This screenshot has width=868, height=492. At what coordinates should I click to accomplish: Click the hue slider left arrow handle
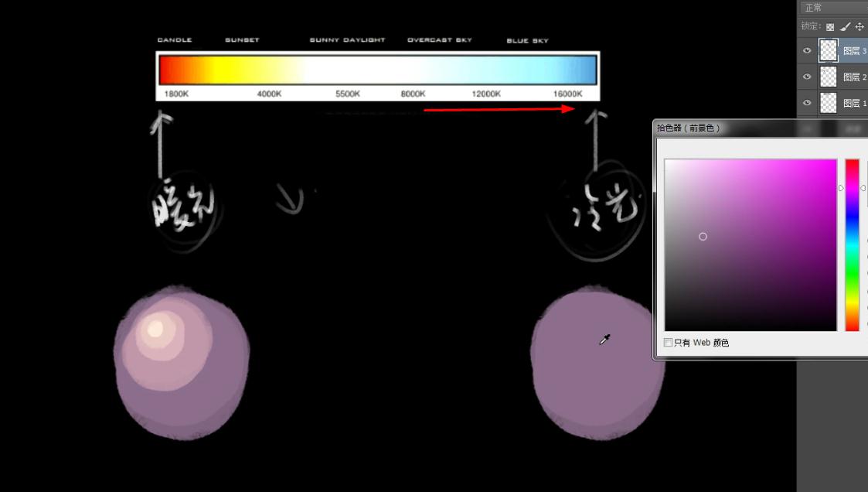point(841,189)
